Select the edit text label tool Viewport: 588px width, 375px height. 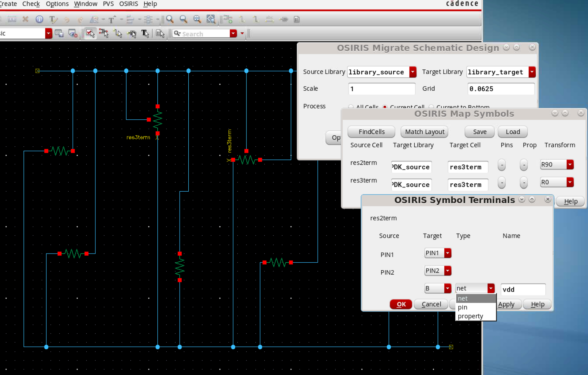tap(53, 19)
